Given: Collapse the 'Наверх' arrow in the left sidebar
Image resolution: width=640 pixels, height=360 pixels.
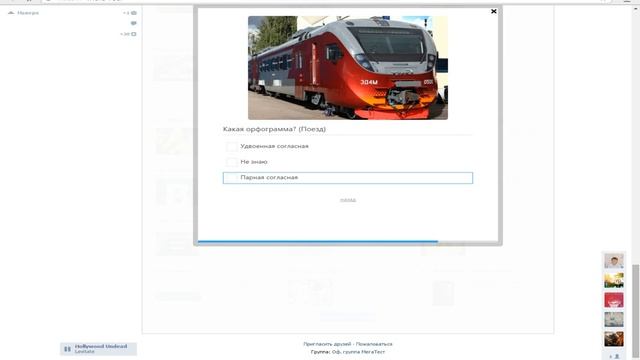Looking at the screenshot, I should click(11, 13).
